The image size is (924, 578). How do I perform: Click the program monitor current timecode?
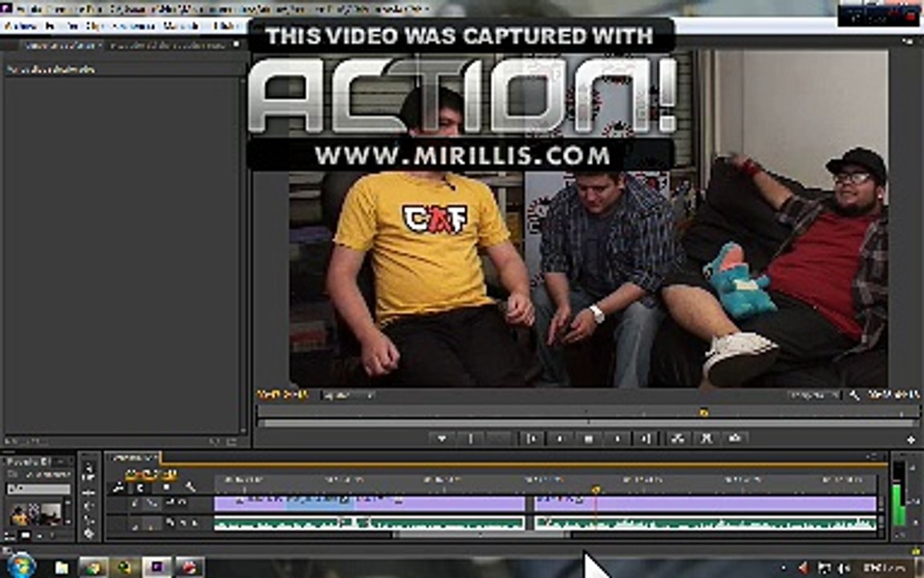coord(282,395)
